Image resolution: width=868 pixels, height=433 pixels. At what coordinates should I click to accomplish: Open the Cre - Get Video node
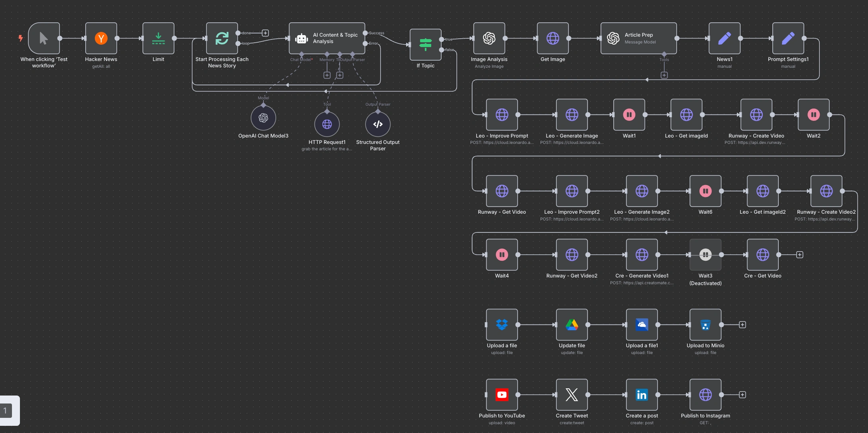pos(763,255)
